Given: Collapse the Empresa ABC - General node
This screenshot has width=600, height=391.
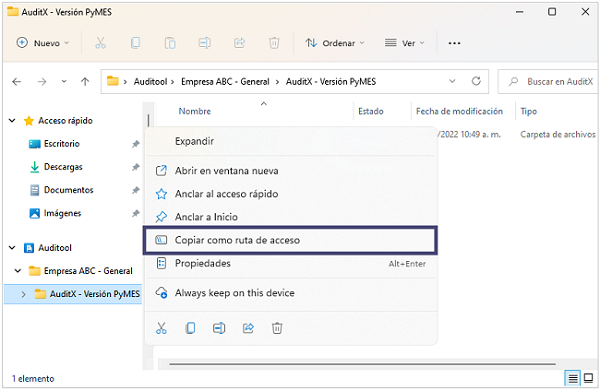Looking at the screenshot, I should pos(18,271).
